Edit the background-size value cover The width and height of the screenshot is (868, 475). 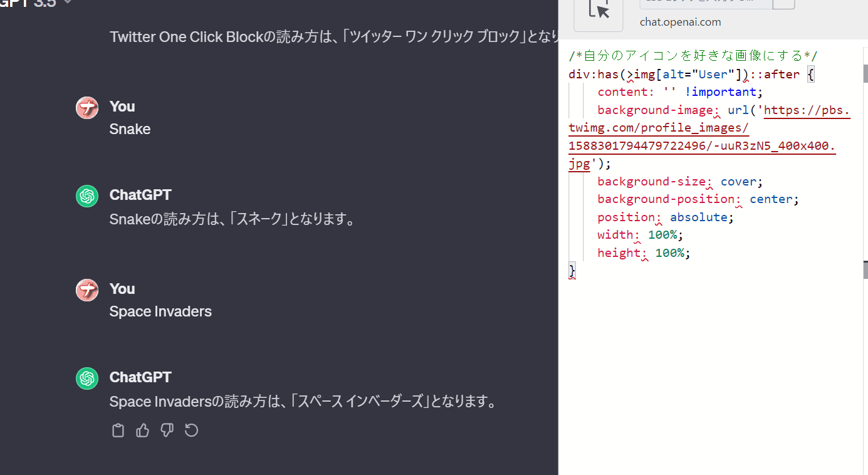point(740,181)
